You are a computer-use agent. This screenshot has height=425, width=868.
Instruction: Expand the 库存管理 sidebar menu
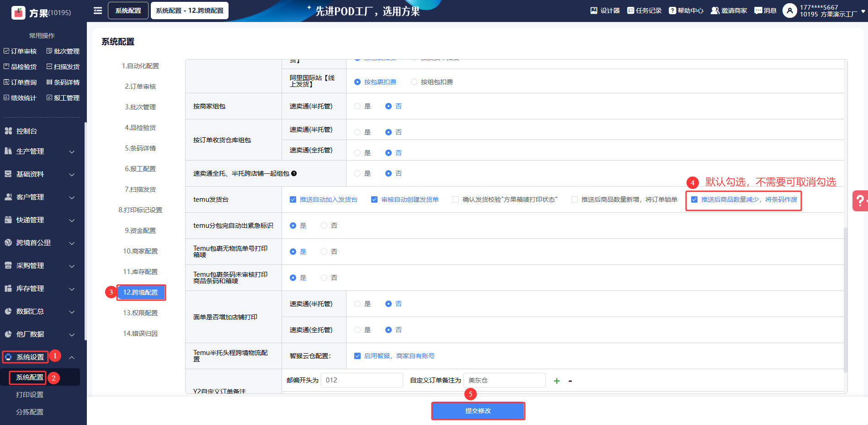point(39,289)
